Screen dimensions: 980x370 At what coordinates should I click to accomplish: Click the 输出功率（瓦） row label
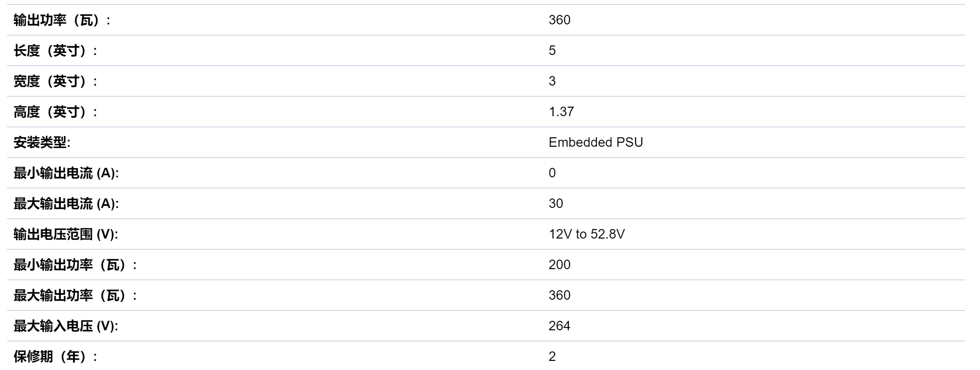point(62,20)
